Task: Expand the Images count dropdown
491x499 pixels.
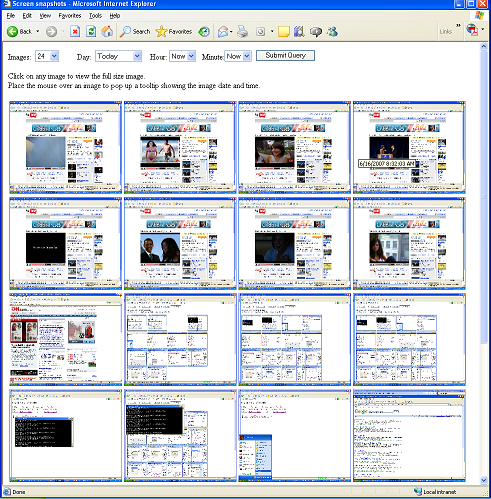Action: pyautogui.click(x=47, y=56)
